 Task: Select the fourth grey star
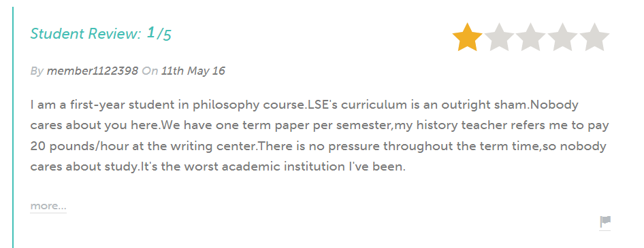(x=563, y=37)
